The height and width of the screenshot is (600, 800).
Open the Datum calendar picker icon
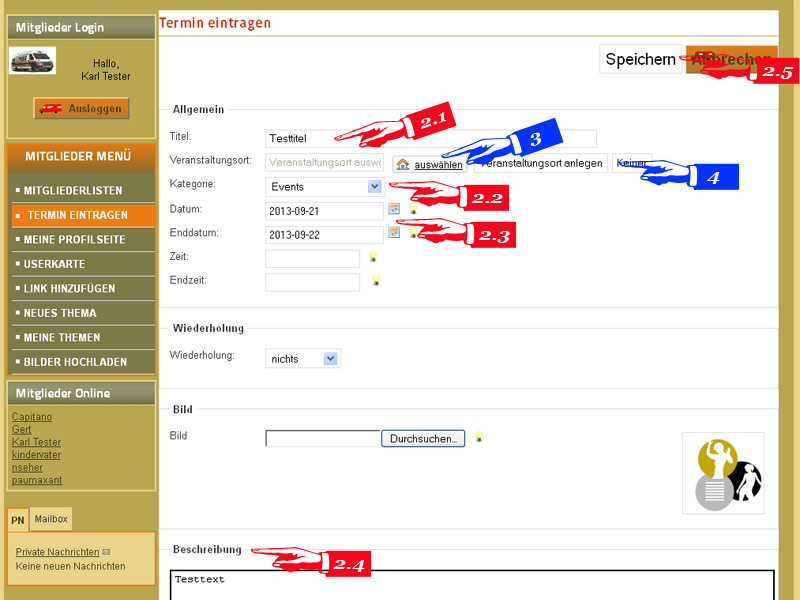tap(394, 209)
